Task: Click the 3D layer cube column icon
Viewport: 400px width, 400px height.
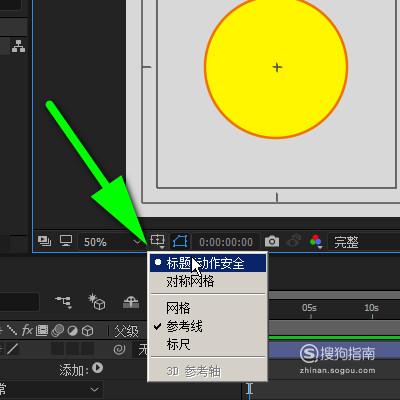Action: (x=87, y=330)
